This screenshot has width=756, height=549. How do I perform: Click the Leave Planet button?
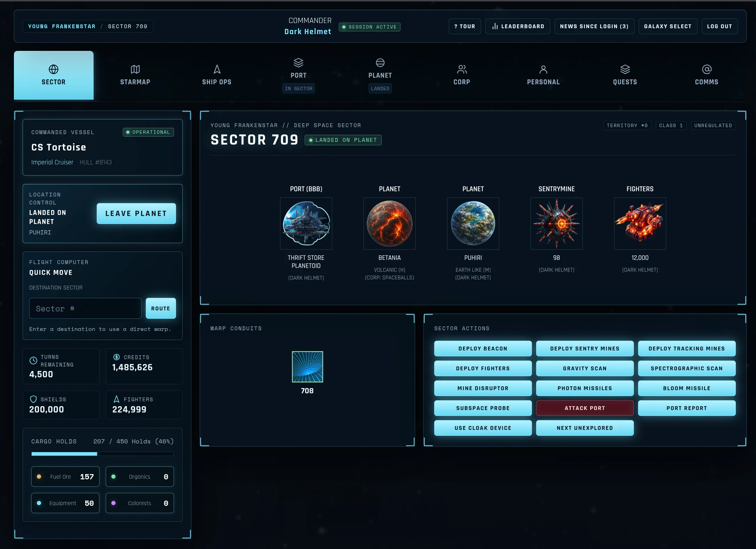click(136, 213)
